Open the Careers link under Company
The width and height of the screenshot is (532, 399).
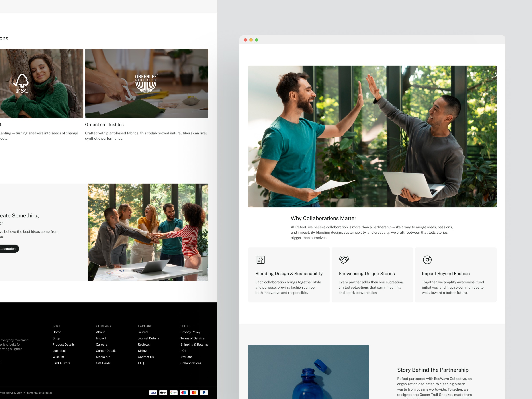102,344
